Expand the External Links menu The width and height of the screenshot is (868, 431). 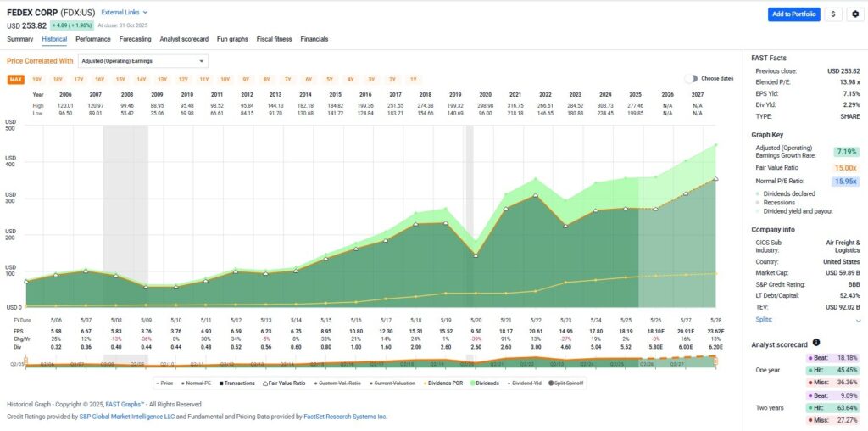coord(125,13)
